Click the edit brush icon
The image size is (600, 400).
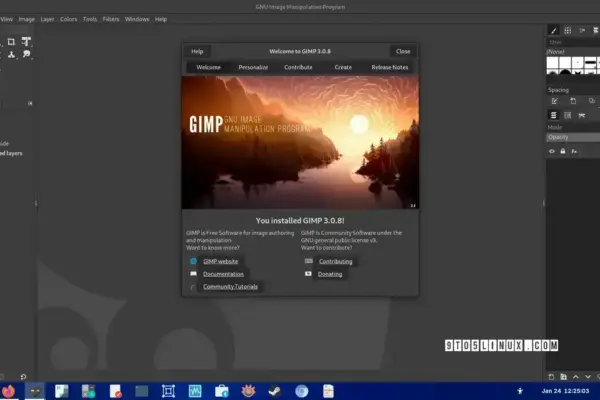554,101
